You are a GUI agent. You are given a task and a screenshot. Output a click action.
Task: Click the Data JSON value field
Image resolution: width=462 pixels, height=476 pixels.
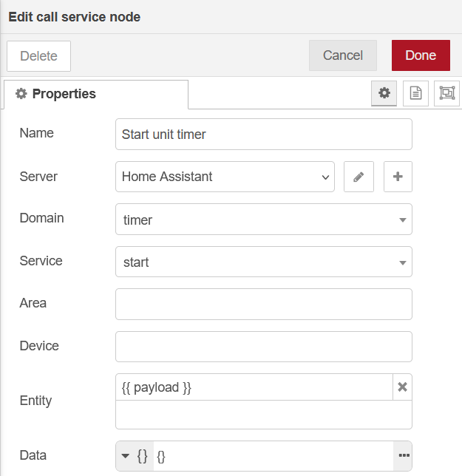pyautogui.click(x=274, y=456)
